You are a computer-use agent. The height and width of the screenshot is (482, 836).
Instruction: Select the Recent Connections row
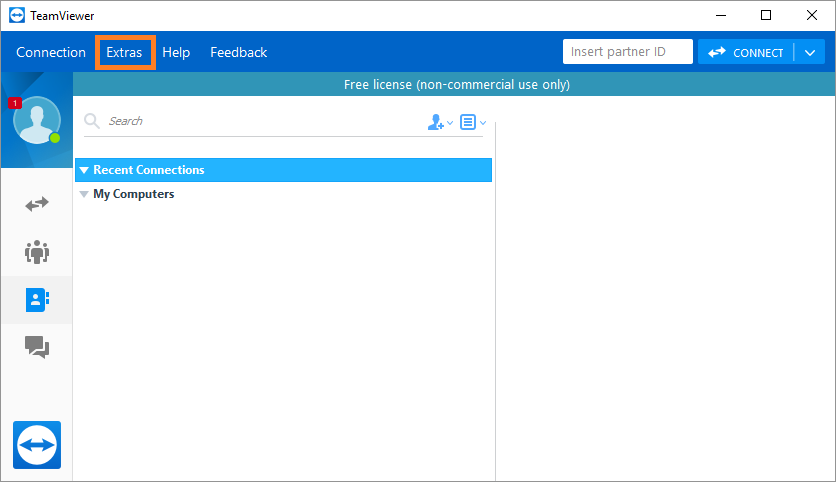pyautogui.click(x=283, y=170)
